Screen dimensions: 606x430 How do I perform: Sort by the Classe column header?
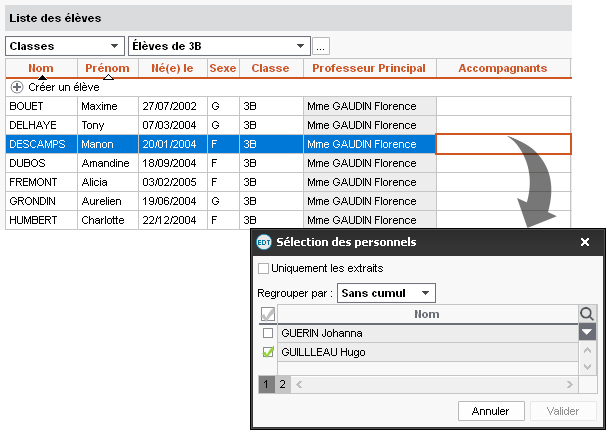271,68
